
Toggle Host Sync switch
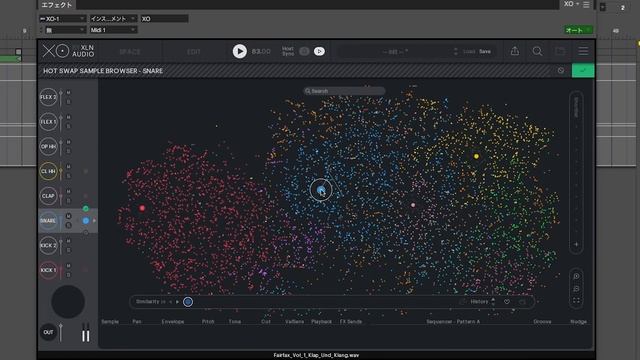click(304, 51)
